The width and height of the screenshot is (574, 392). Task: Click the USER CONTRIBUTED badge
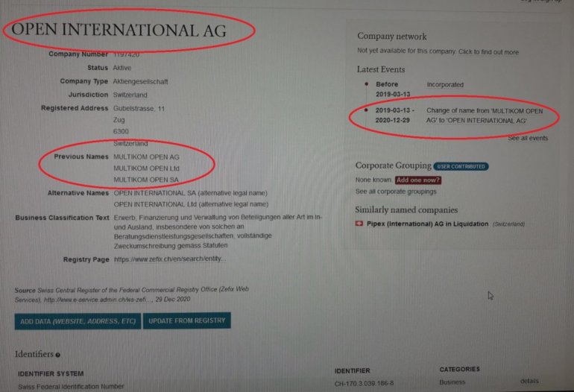pyautogui.click(x=461, y=166)
